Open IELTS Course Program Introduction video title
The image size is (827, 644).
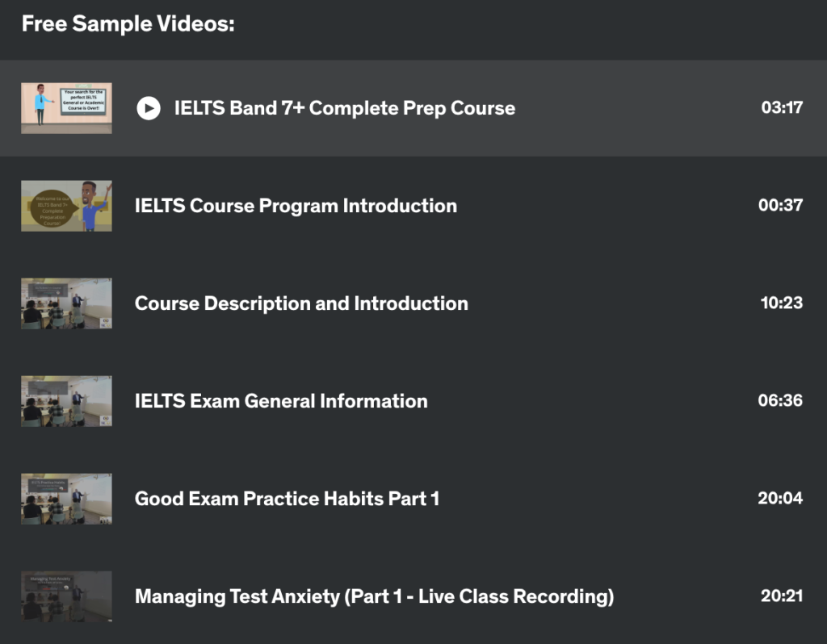(x=296, y=206)
